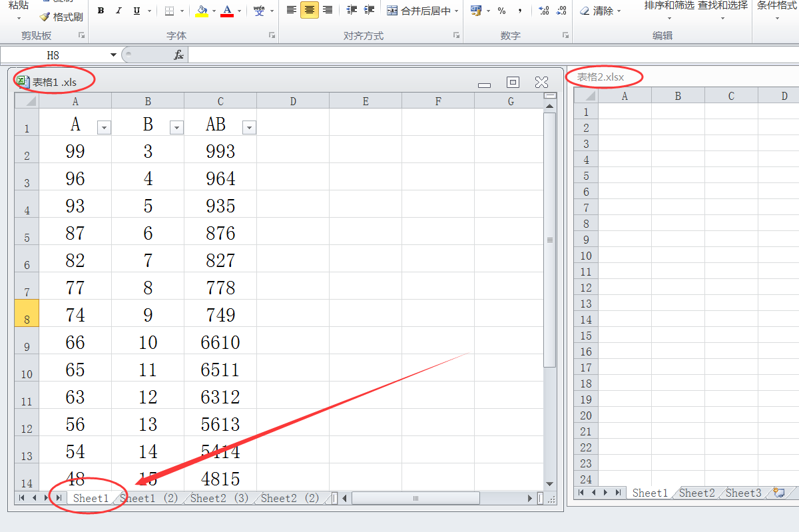Apply red font color
799x532 pixels.
pyautogui.click(x=227, y=11)
